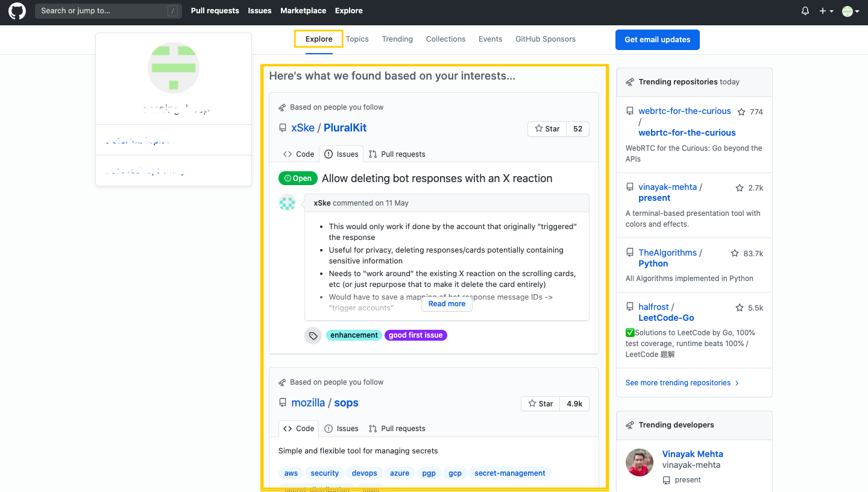The width and height of the screenshot is (868, 492).
Task: Click the GitHub logo home icon
Action: [16, 11]
